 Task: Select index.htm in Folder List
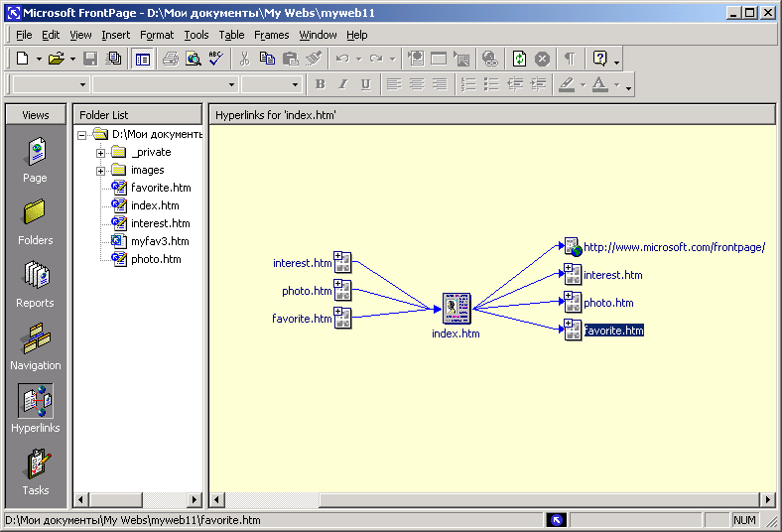point(155,205)
